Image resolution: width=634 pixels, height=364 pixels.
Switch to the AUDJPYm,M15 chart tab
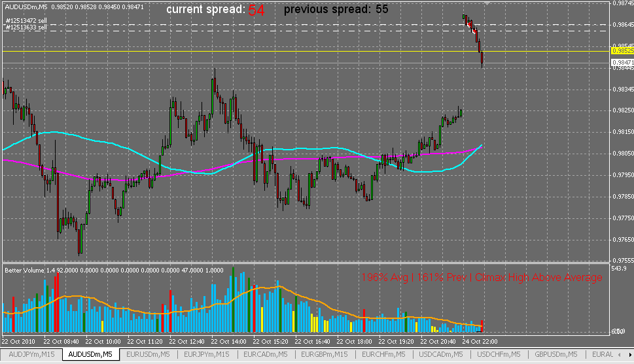(x=31, y=354)
